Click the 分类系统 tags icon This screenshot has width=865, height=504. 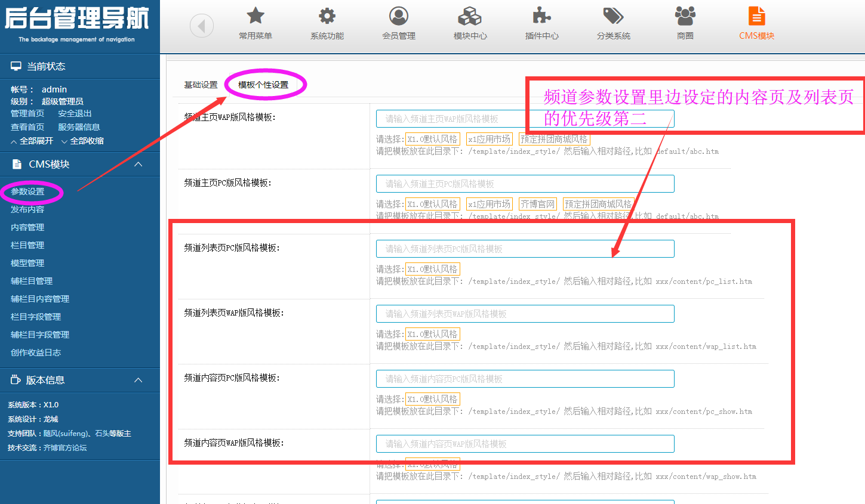[x=613, y=16]
